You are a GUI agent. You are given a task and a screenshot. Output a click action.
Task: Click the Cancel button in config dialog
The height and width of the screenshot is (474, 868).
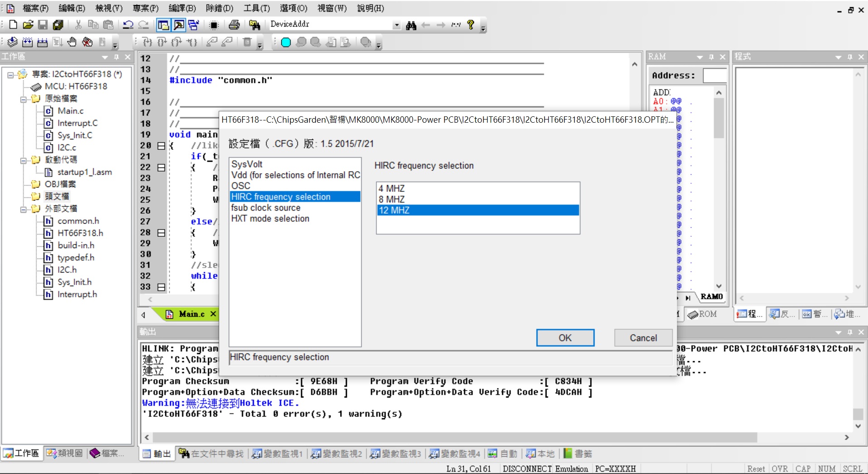[x=643, y=338]
